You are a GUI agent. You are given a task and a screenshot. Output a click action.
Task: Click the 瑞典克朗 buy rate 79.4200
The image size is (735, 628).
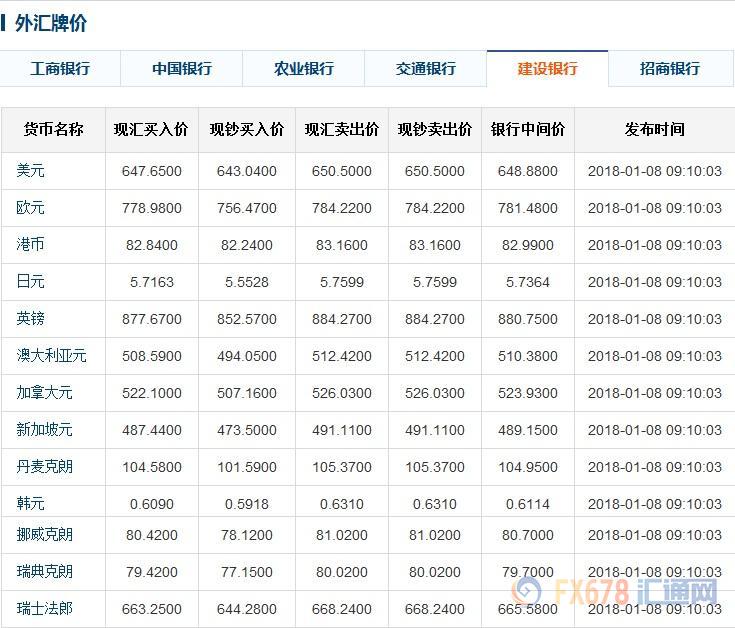point(152,572)
